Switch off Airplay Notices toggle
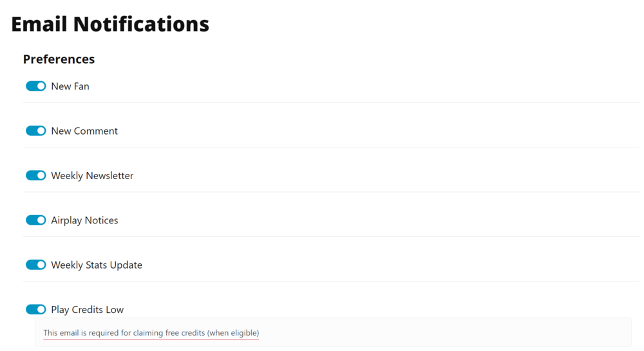 click(36, 220)
